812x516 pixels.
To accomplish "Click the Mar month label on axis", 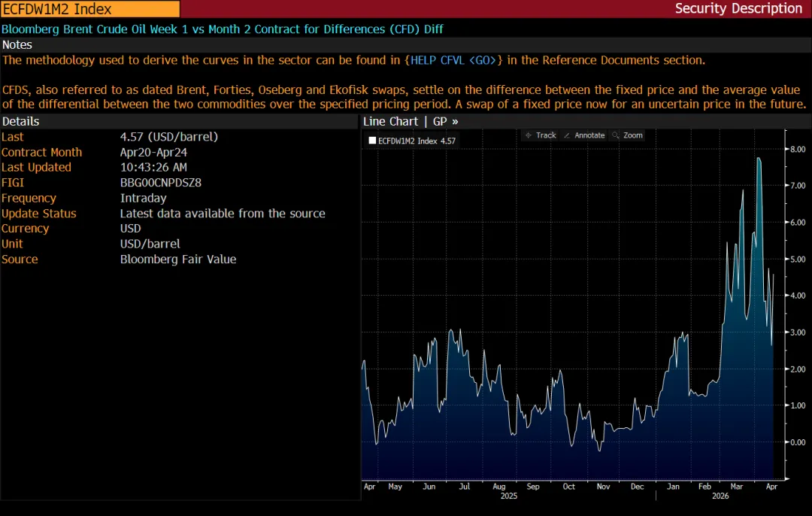I will click(x=736, y=487).
